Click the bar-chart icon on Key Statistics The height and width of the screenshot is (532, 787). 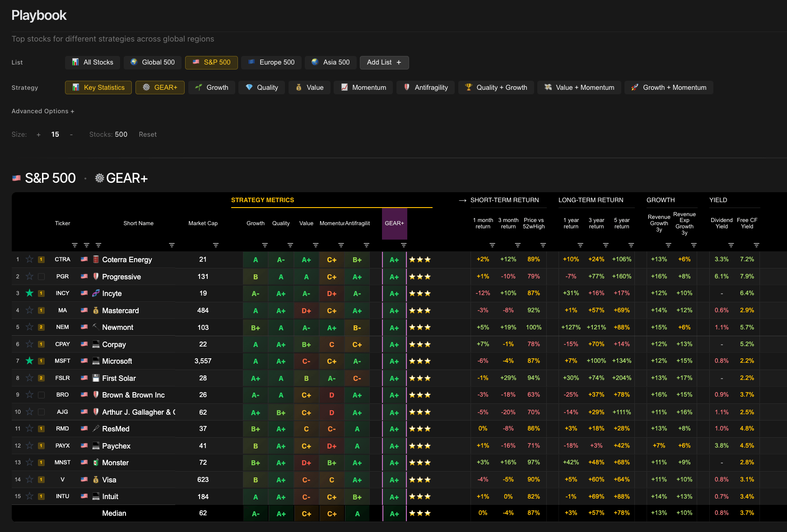tap(75, 87)
